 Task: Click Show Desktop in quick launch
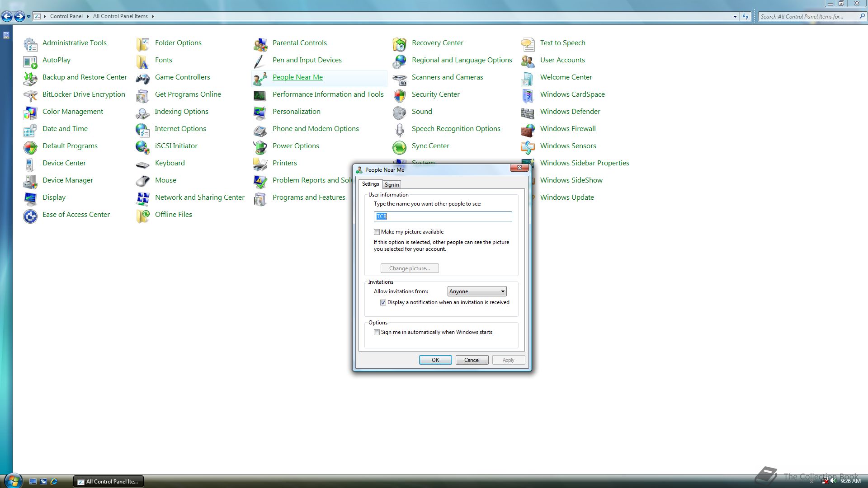[33, 482]
